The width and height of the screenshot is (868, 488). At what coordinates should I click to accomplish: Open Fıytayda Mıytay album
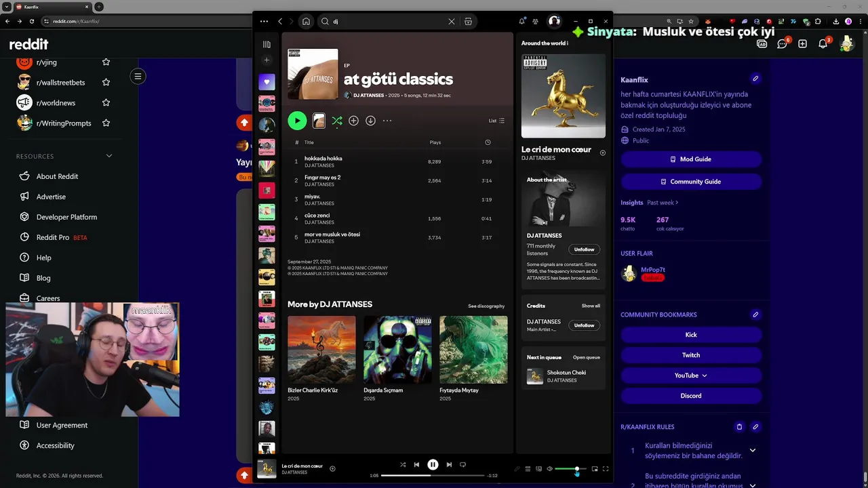(473, 359)
